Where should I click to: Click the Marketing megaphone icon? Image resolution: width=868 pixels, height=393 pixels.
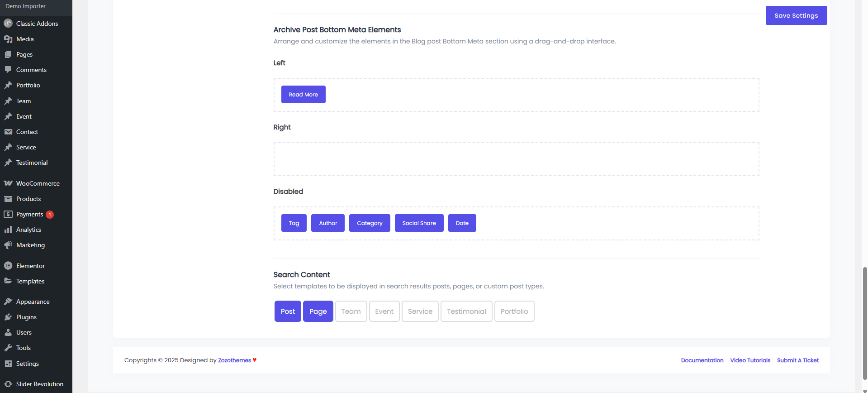tap(8, 245)
